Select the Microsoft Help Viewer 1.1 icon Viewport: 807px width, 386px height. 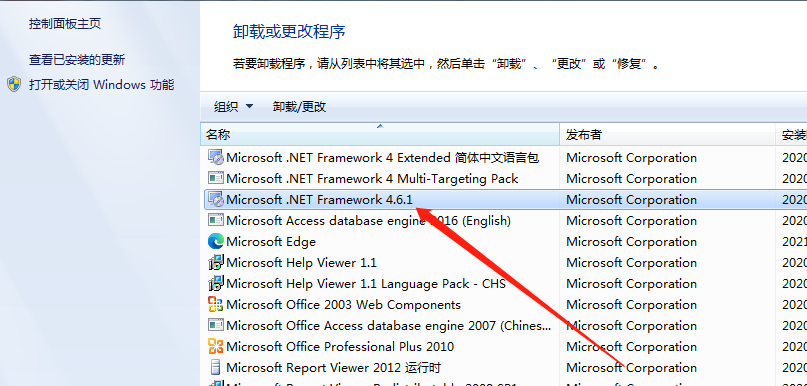216,262
